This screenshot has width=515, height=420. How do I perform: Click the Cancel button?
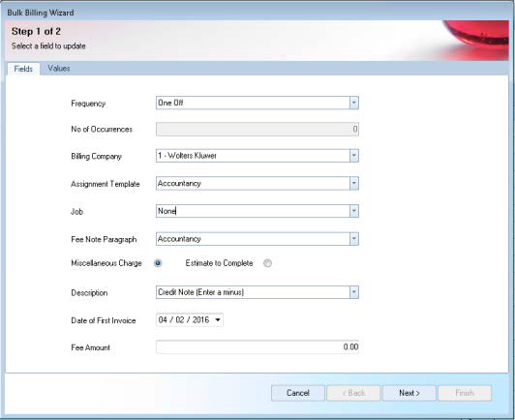(x=298, y=393)
